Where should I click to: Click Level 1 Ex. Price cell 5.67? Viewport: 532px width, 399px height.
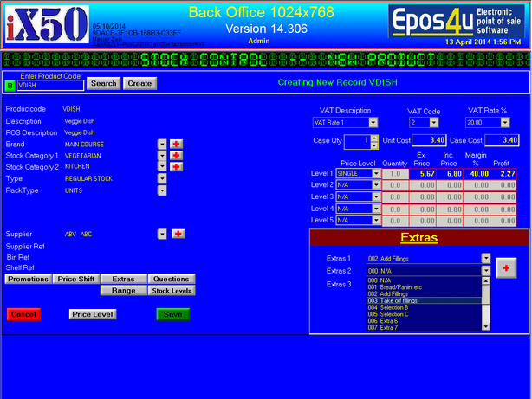pyautogui.click(x=423, y=174)
